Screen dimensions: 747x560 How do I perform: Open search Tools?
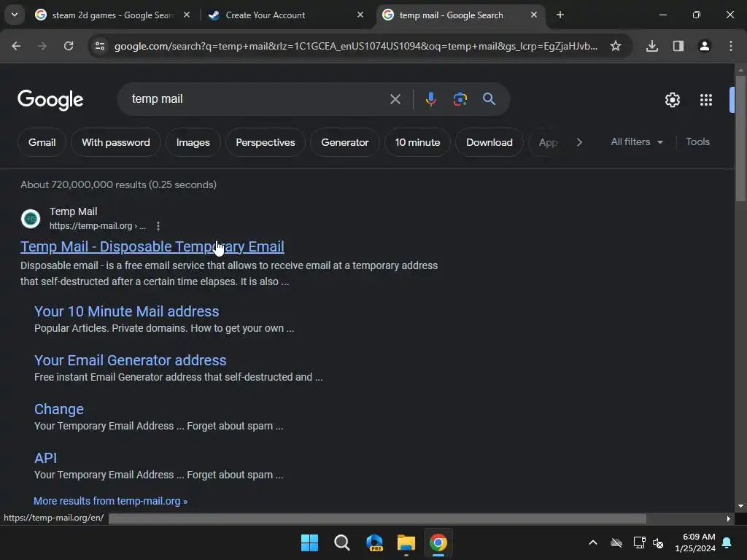point(697,142)
